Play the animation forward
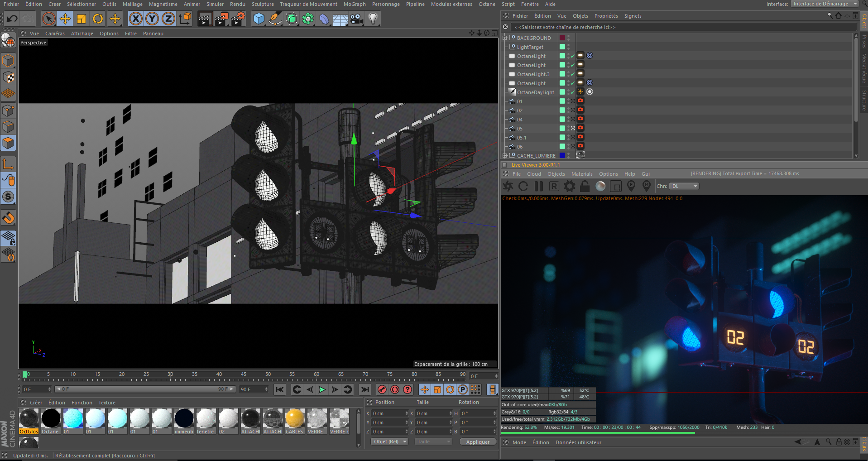Screen dimensions: 868x461 coord(322,389)
